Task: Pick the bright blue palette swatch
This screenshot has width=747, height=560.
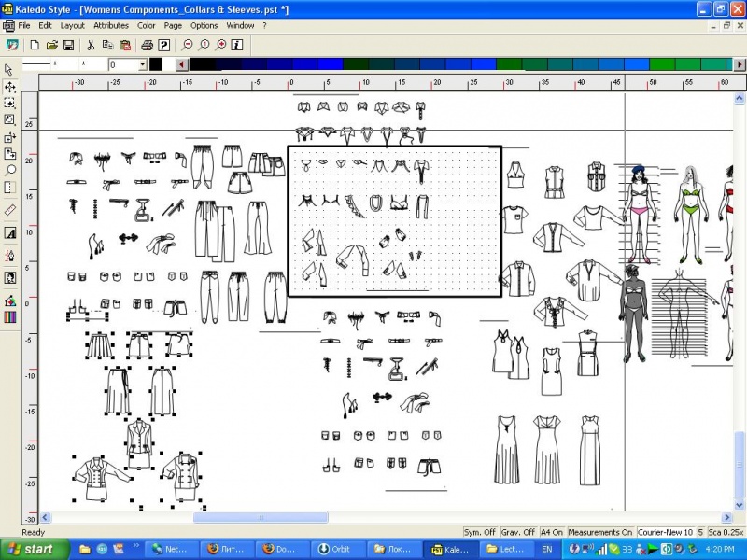Action: tap(483, 64)
